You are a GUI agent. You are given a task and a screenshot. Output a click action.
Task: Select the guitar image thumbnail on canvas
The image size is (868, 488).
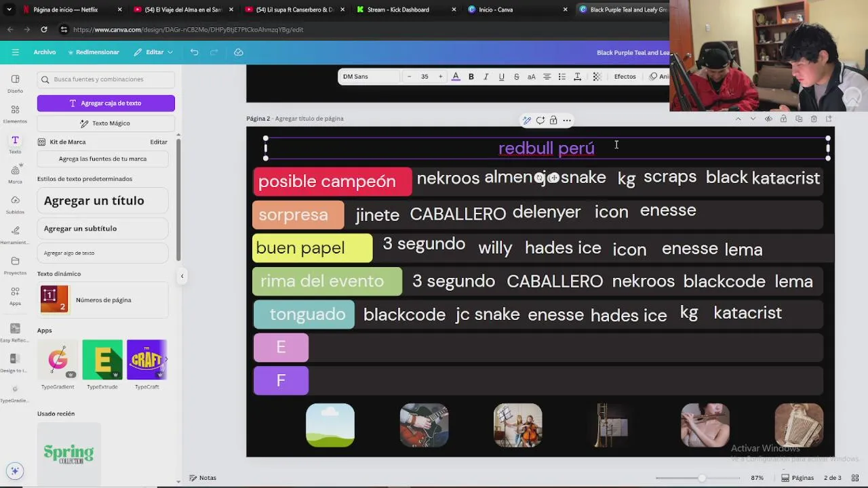pyautogui.click(x=424, y=426)
